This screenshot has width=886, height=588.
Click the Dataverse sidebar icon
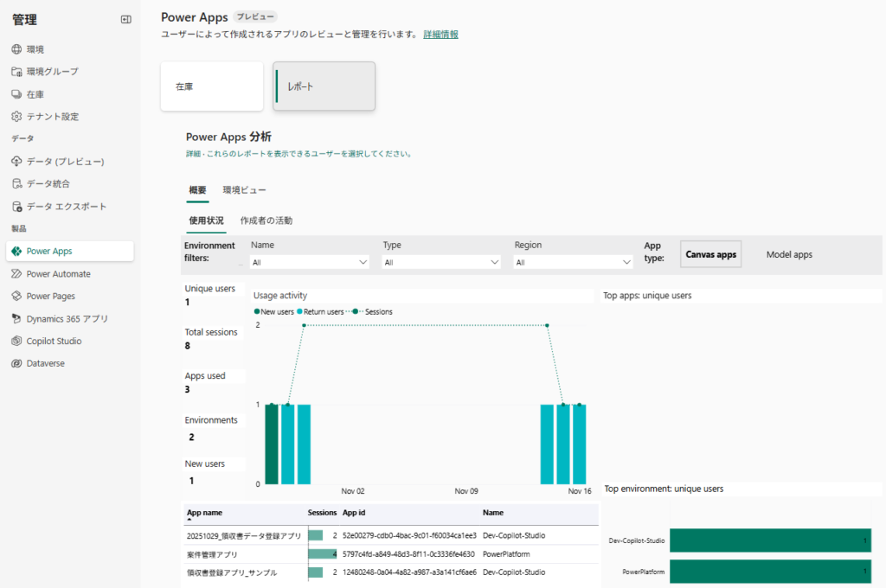16,364
